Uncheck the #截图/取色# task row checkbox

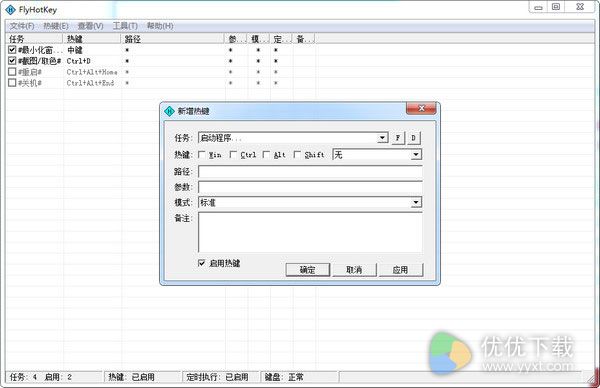pos(12,61)
